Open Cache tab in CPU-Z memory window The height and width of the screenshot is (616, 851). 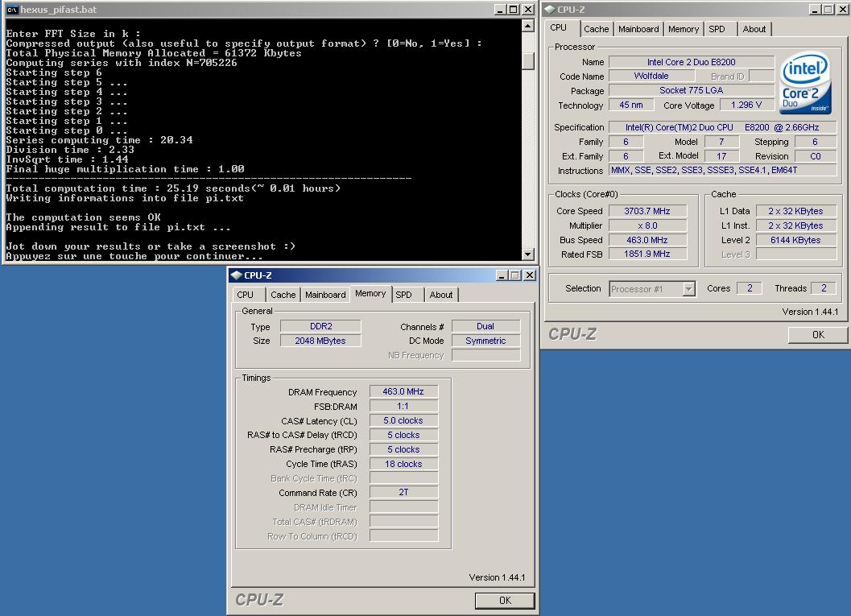[x=283, y=295]
